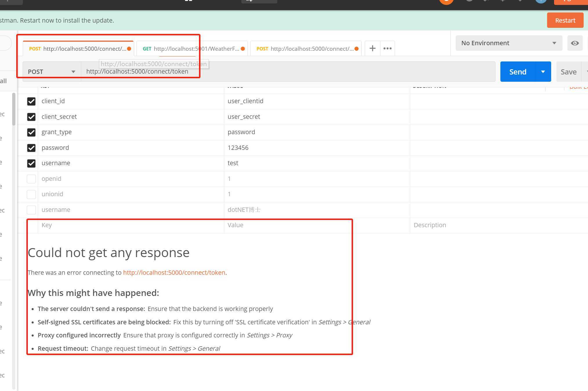This screenshot has height=391, width=588.
Task: Toggle checkbox for grant_type parameter
Action: click(x=31, y=132)
